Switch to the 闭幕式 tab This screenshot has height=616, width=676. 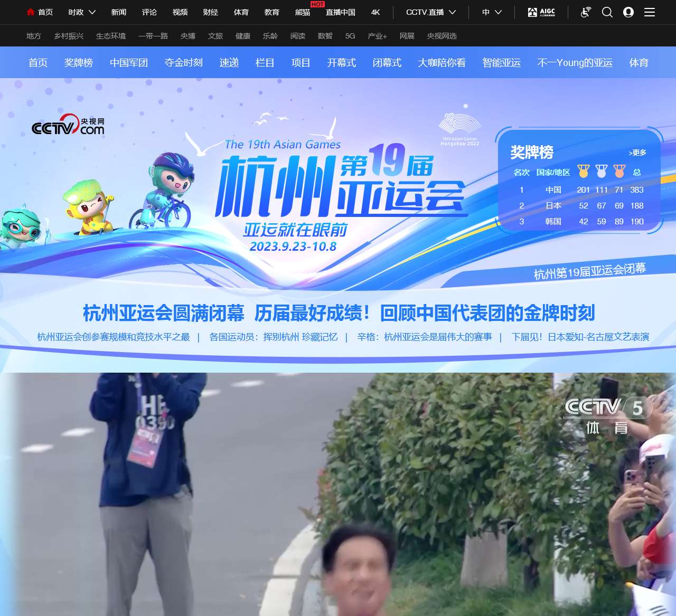point(387,62)
